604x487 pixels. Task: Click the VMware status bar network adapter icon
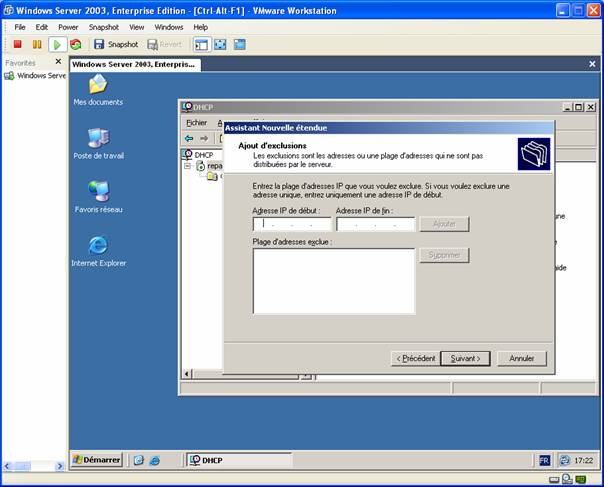[x=567, y=479]
